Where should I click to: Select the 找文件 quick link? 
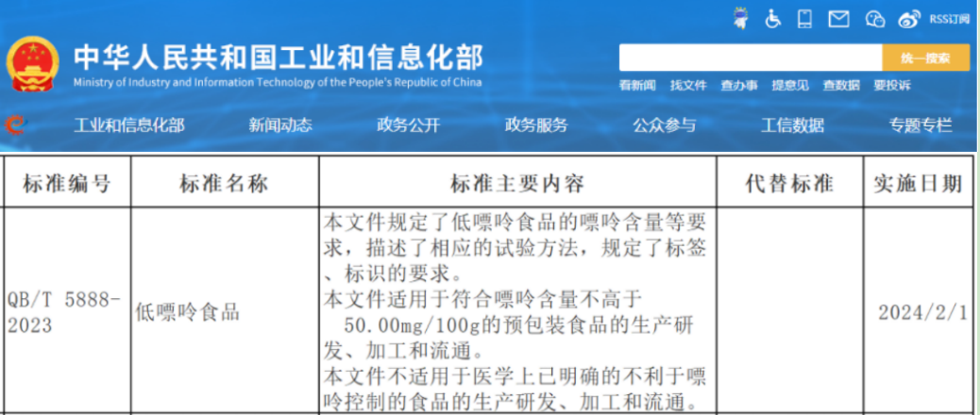tap(688, 85)
